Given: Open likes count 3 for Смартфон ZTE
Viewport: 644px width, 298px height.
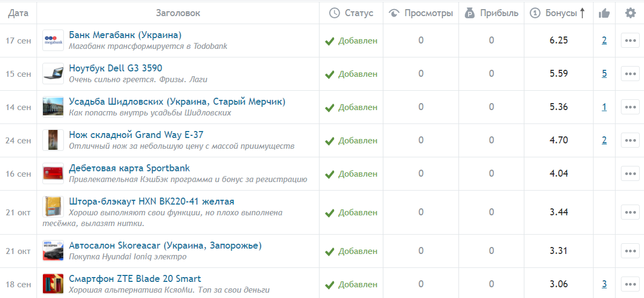Looking at the screenshot, I should tap(604, 285).
